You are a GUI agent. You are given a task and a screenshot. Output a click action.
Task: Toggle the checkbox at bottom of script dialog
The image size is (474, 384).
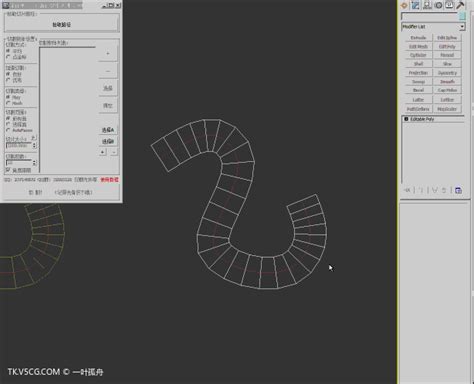click(8, 170)
